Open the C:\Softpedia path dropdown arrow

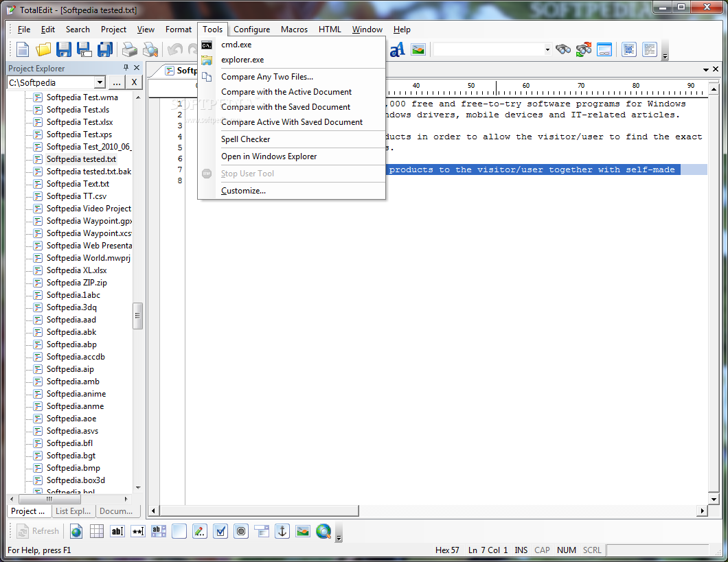point(100,82)
